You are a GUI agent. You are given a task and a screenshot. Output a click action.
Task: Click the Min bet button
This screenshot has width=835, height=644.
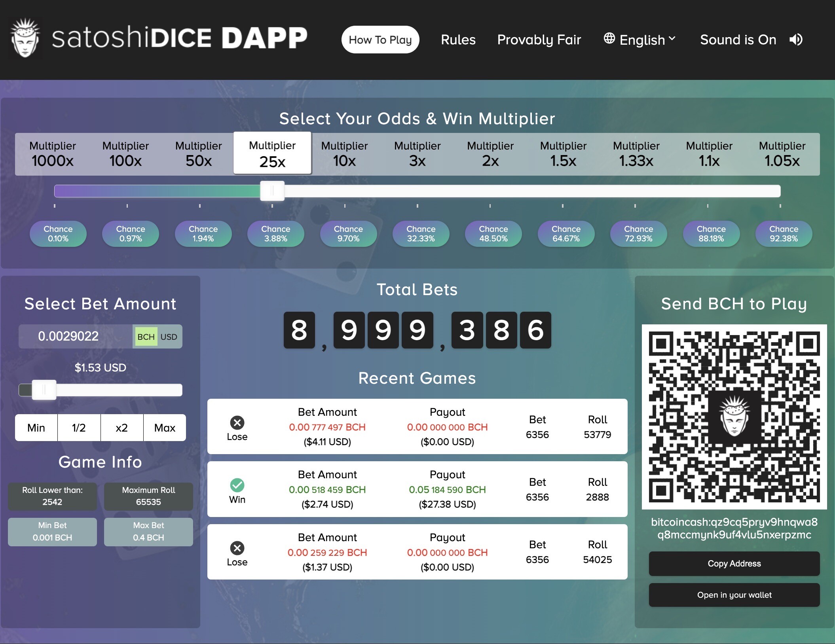pyautogui.click(x=36, y=428)
